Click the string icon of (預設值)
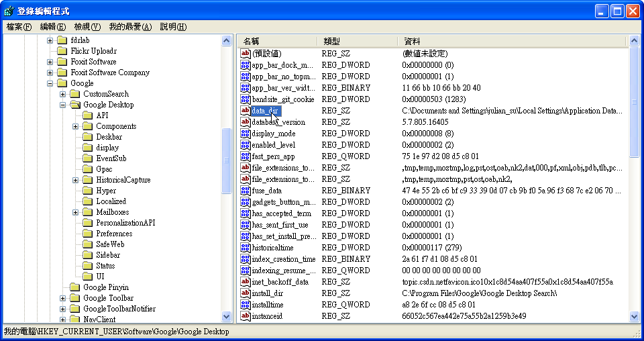The image size is (644, 341). coord(246,54)
